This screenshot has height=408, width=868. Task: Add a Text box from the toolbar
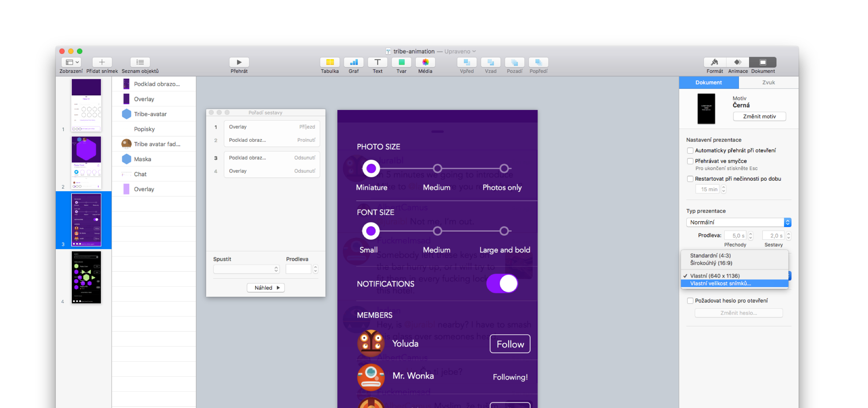click(x=377, y=62)
